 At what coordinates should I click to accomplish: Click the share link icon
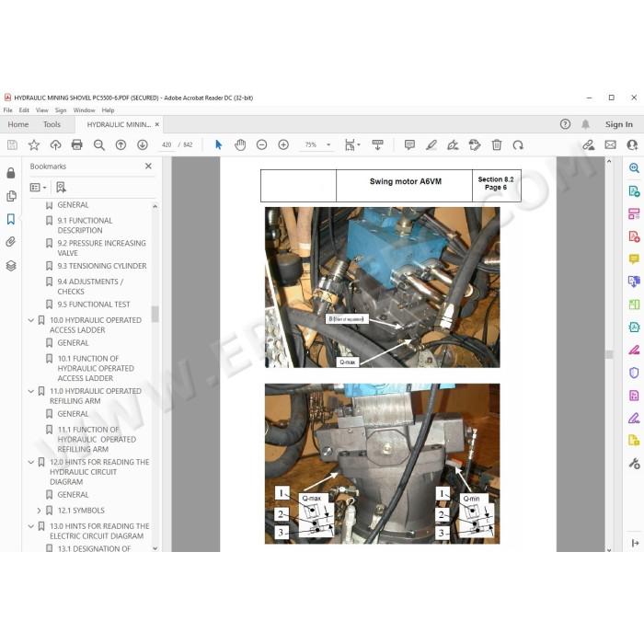coord(589,144)
